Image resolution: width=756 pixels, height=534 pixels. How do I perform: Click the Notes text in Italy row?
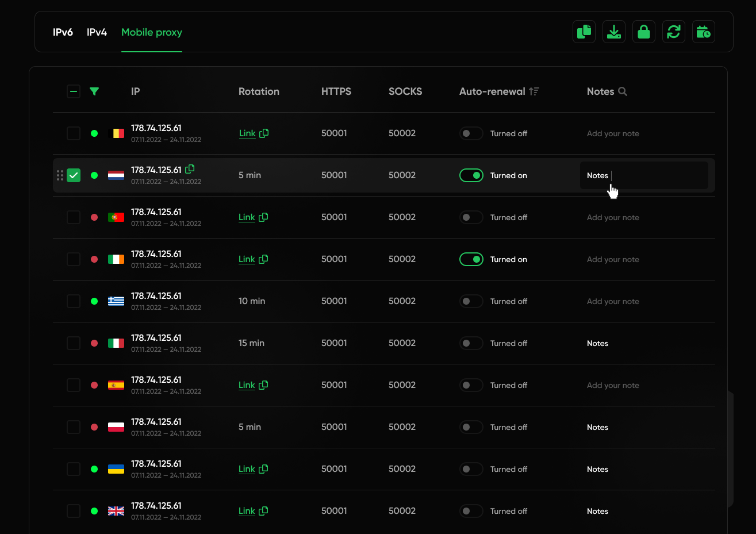point(597,343)
